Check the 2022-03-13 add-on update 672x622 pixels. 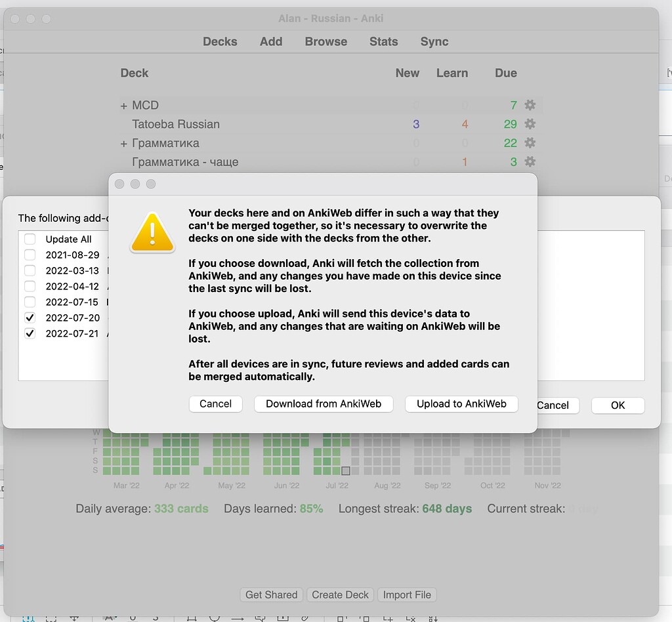30,270
